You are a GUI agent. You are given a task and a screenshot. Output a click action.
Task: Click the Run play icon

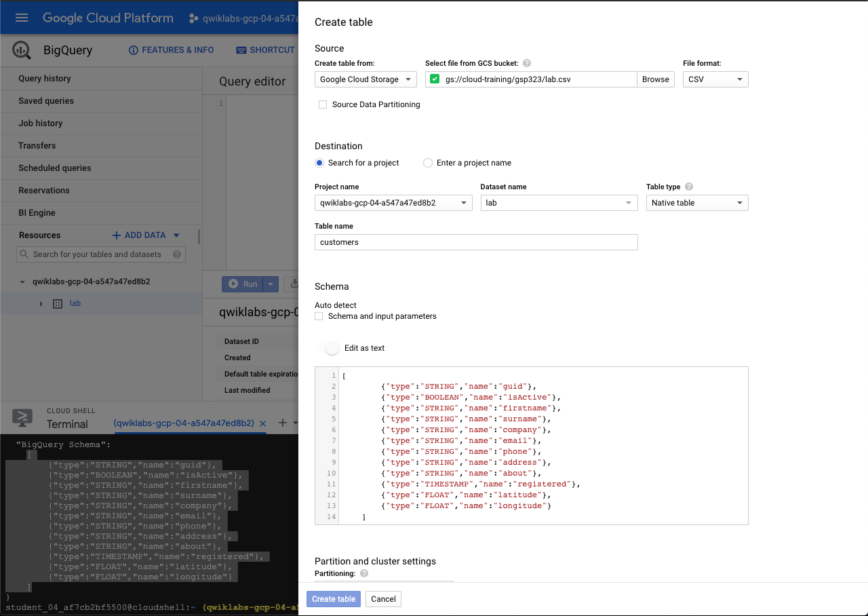(233, 284)
